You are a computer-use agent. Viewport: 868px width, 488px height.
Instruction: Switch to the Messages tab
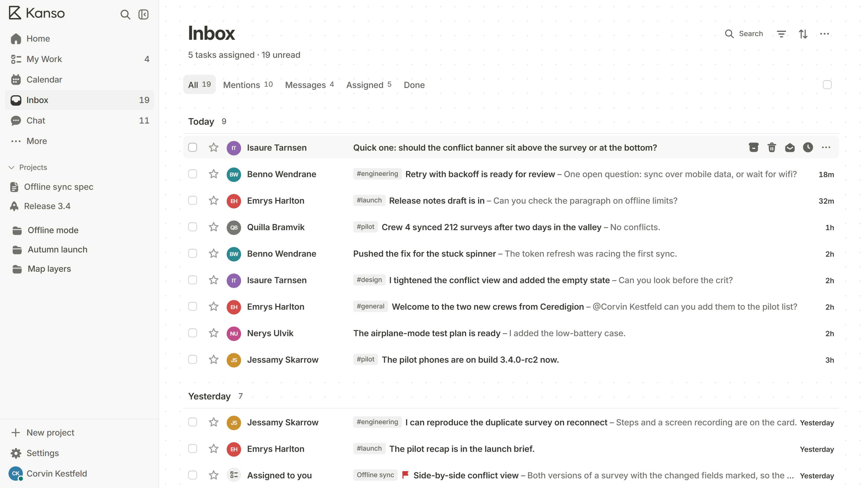pos(309,85)
